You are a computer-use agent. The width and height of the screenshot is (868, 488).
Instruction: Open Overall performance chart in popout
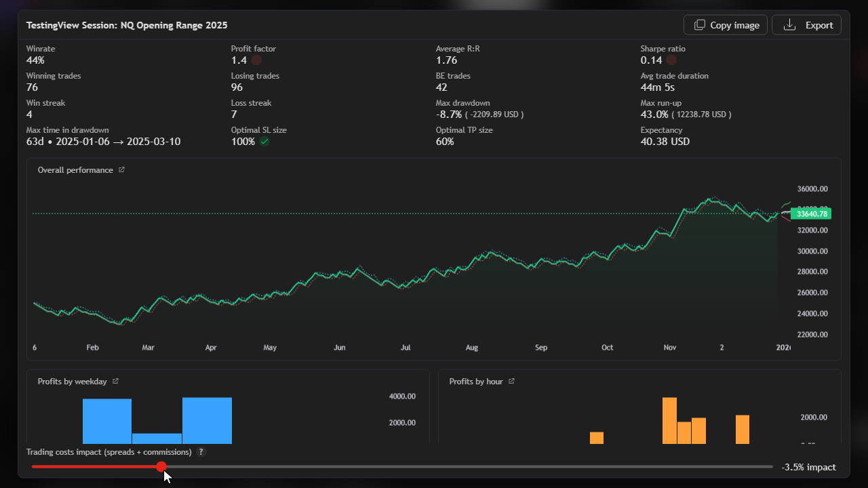pyautogui.click(x=121, y=170)
